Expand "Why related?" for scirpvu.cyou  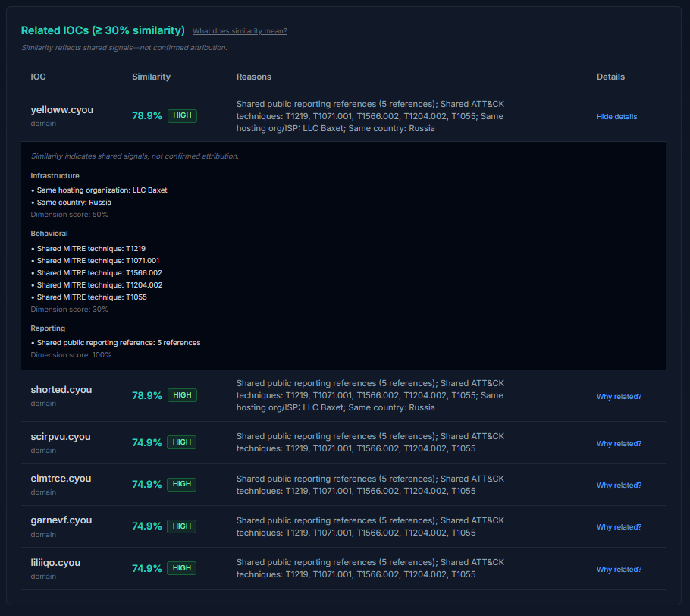coord(619,443)
